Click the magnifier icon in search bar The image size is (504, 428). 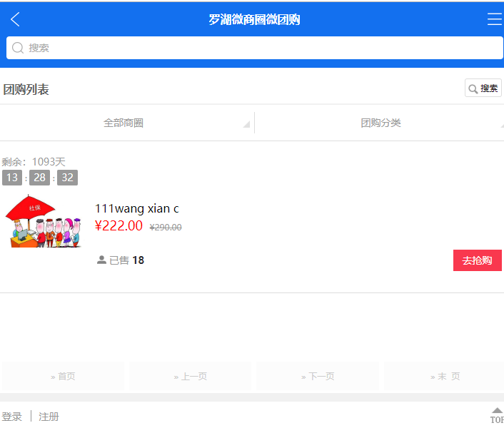click(x=18, y=48)
